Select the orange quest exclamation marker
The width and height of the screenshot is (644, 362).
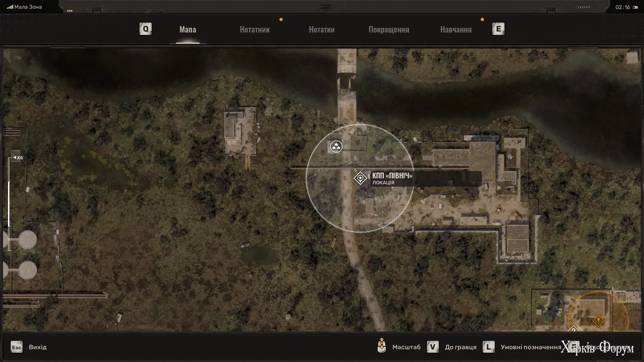[x=598, y=321]
